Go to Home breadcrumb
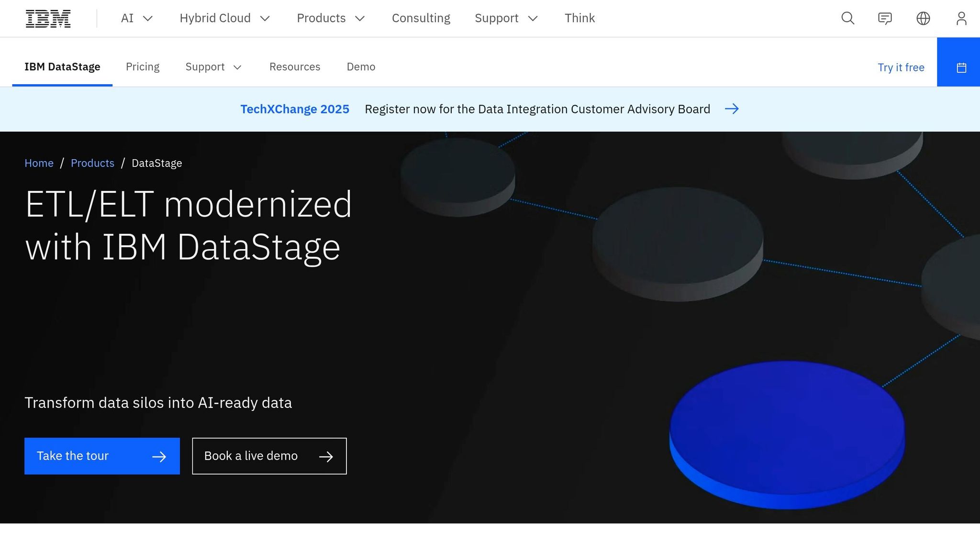980x551 pixels. [39, 163]
